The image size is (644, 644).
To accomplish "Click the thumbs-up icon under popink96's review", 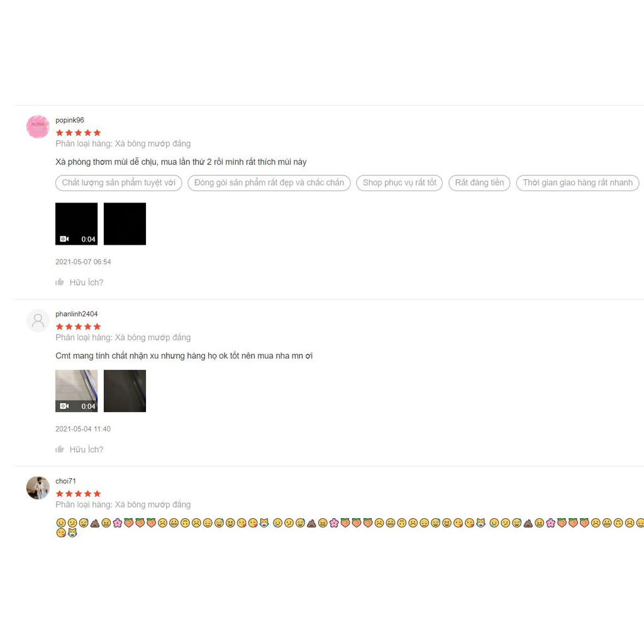I will (x=60, y=282).
